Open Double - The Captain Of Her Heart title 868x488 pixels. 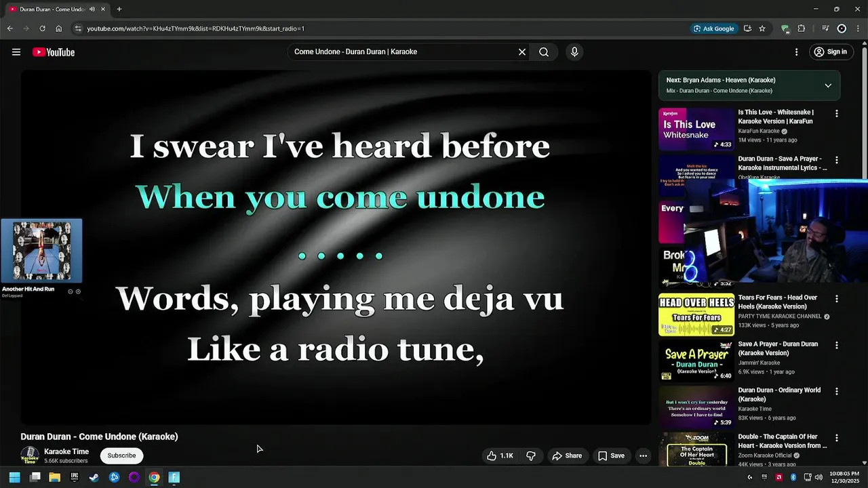pyautogui.click(x=783, y=441)
